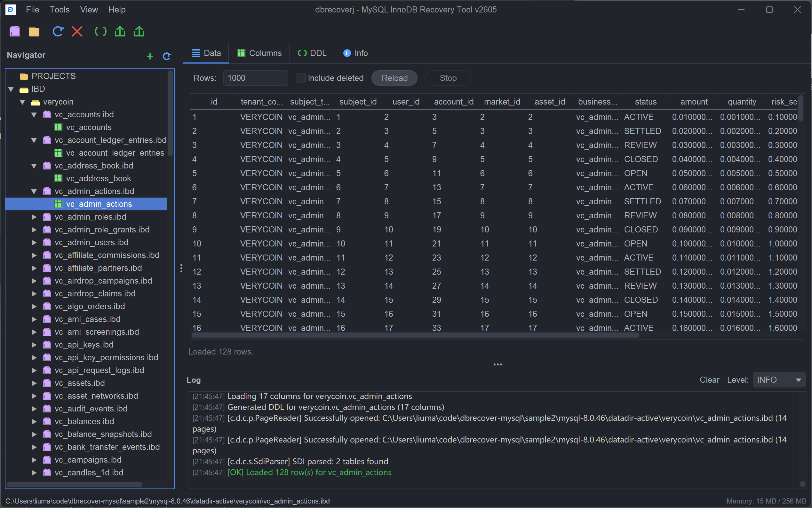The width and height of the screenshot is (812, 508).
Task: Click the 'Loaded 128 rows.' status text
Action: [x=221, y=352]
